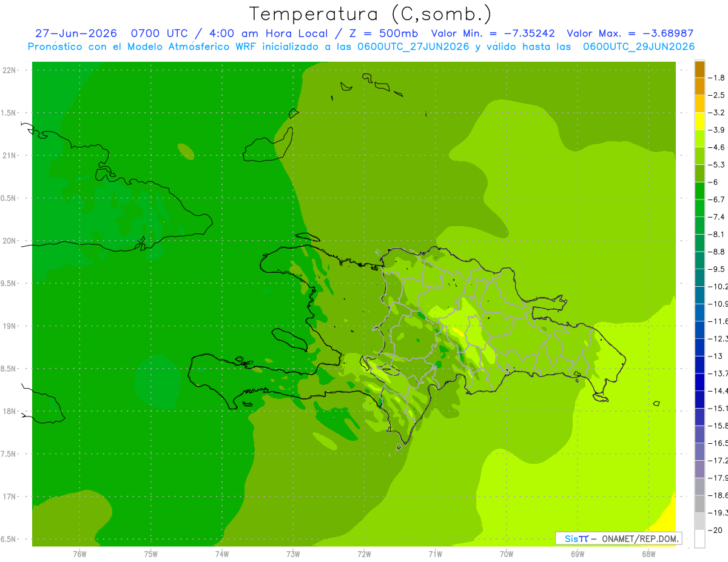
Task: Click the '-4.6' colorbar label
Action: [716, 147]
